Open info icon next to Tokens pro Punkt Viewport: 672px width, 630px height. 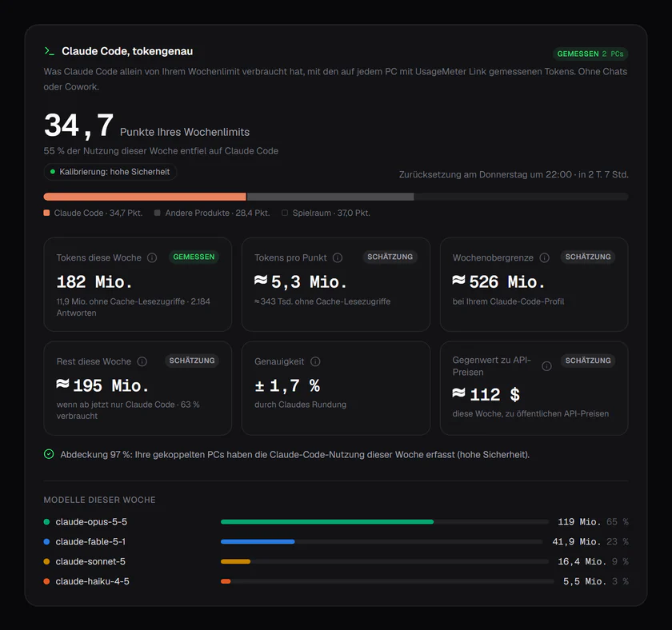point(338,257)
